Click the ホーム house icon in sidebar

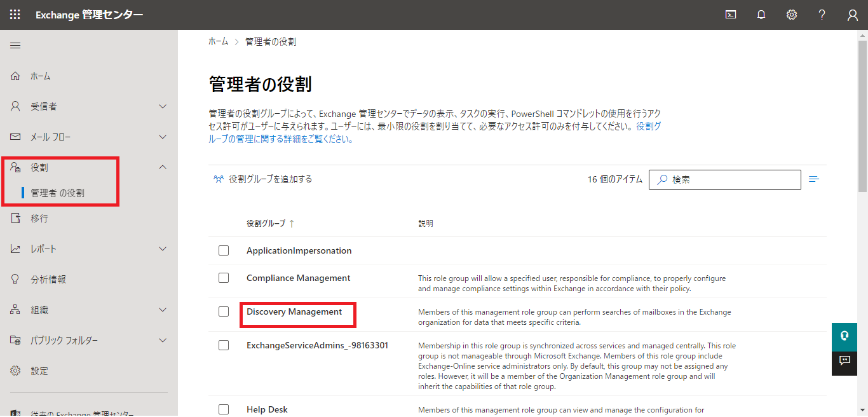[16, 76]
